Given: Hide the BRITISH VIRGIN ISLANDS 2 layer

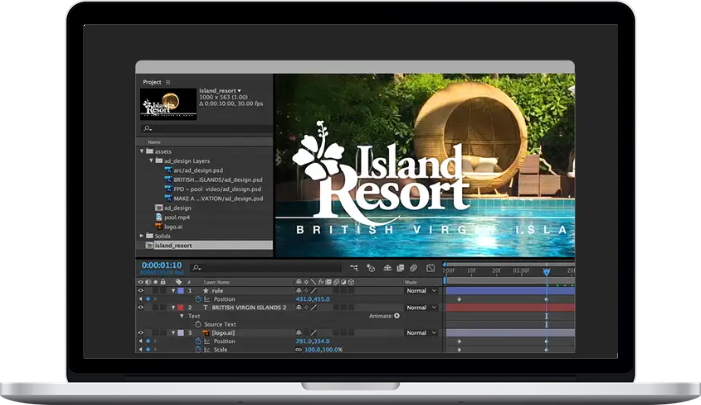Looking at the screenshot, I should [140, 308].
